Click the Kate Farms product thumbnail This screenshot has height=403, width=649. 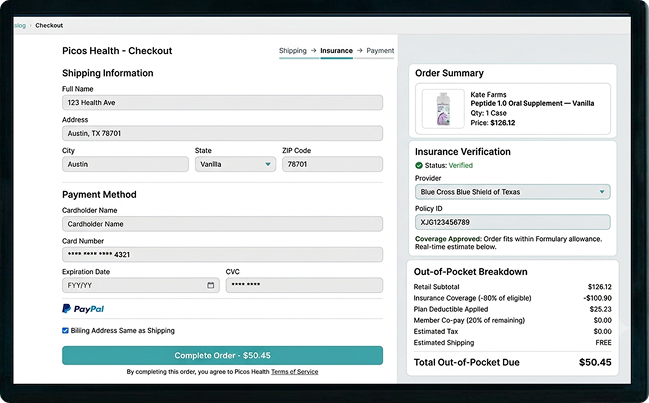coord(443,109)
